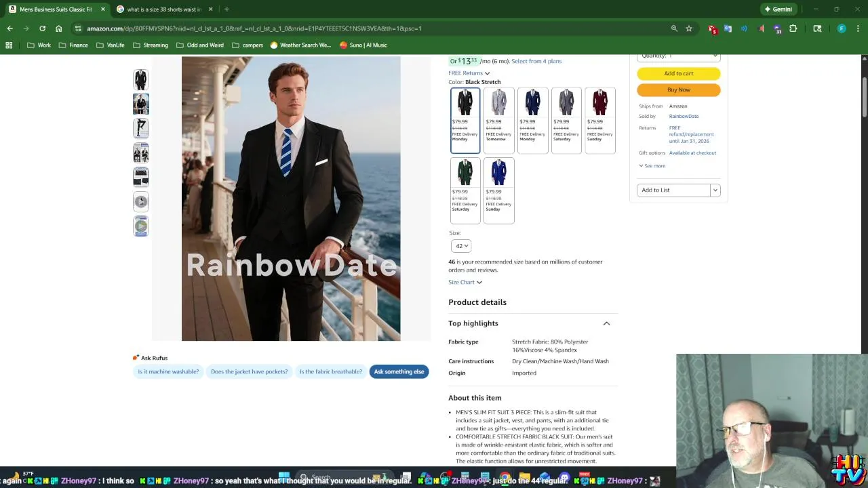Select the Black Stretch suit color
The image size is (868, 488).
coord(465,121)
